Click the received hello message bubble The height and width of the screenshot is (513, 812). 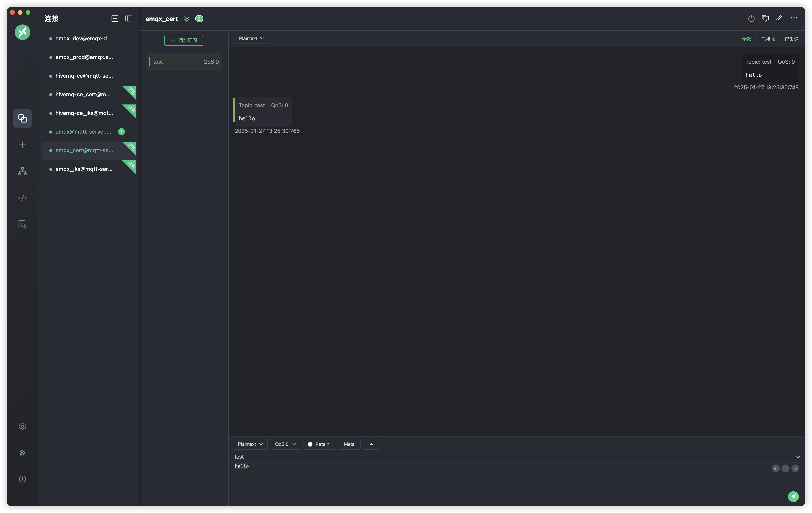click(263, 112)
